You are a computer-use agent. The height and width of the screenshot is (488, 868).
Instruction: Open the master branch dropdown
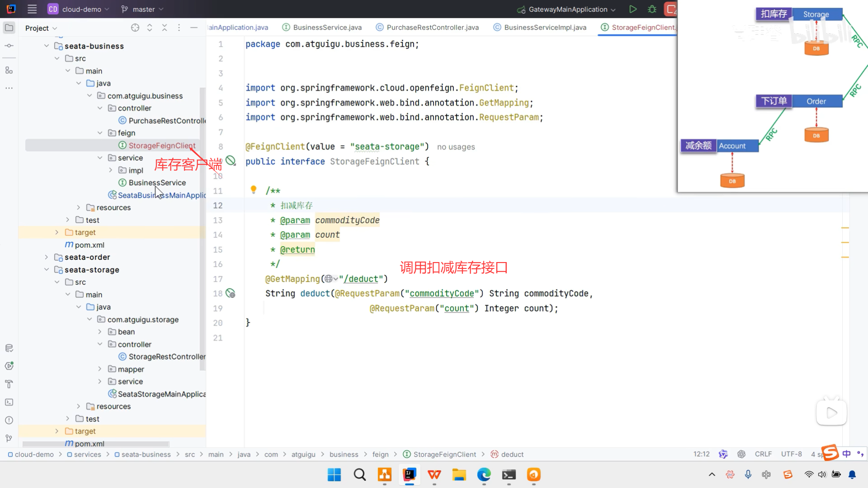click(x=142, y=9)
